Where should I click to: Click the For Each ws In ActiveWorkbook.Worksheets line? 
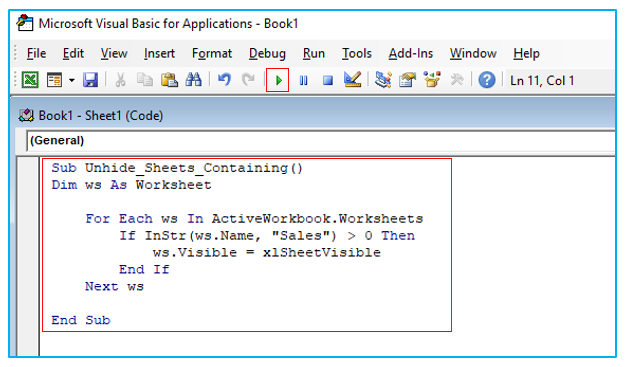click(x=254, y=219)
